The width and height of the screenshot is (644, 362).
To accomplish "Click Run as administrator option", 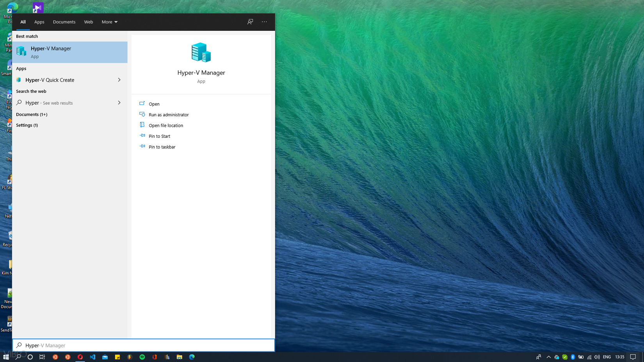I will (x=168, y=115).
